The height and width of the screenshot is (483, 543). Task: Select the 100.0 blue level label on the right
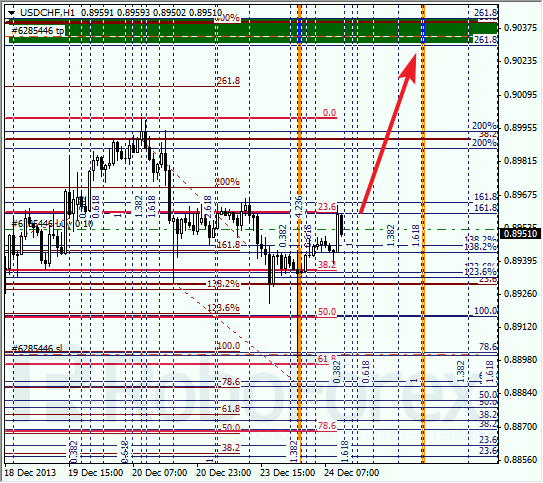pos(485,311)
